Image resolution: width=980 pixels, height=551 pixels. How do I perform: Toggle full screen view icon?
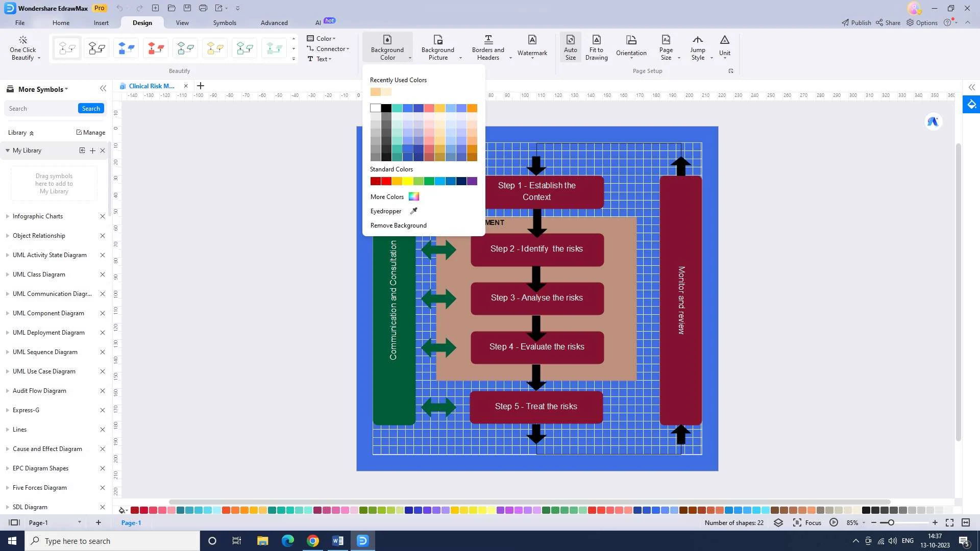(x=949, y=522)
